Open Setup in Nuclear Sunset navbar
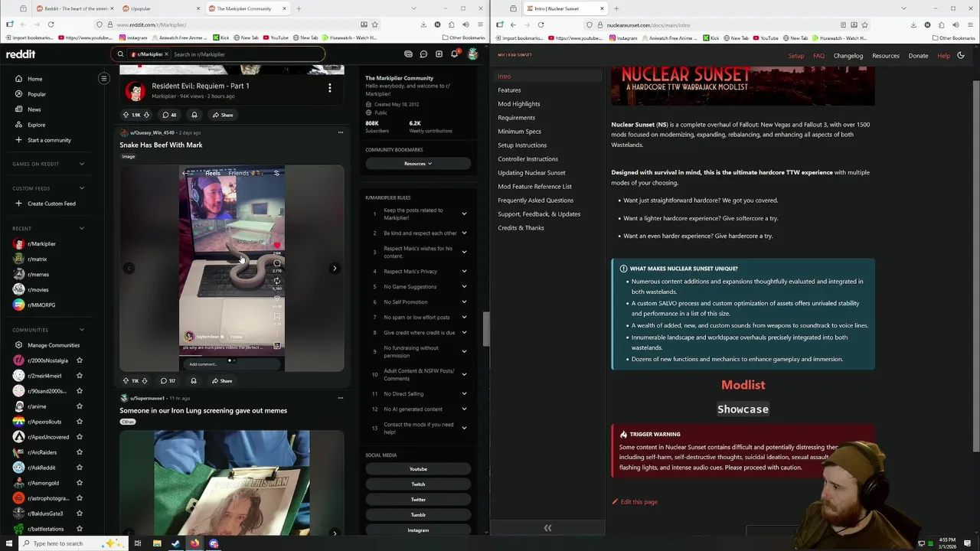980x551 pixels. (796, 55)
